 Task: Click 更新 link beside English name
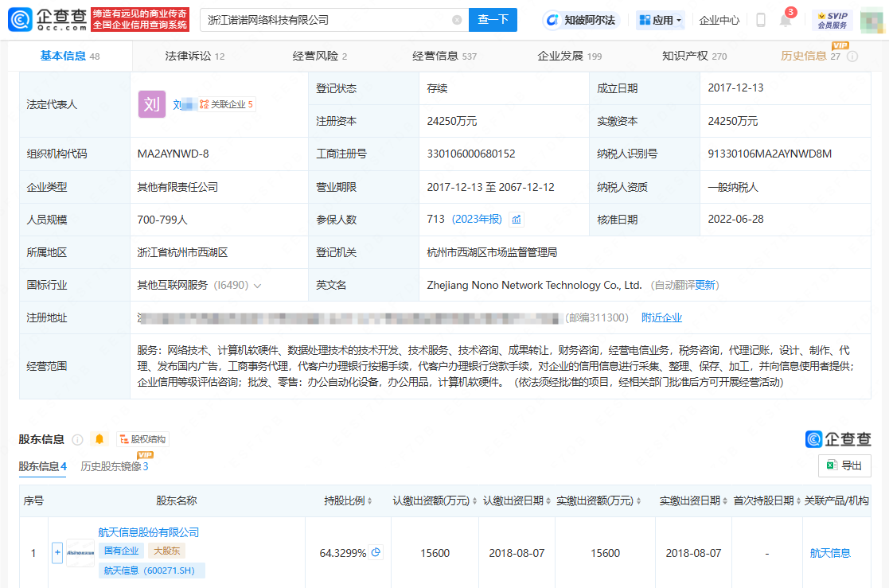point(705,285)
